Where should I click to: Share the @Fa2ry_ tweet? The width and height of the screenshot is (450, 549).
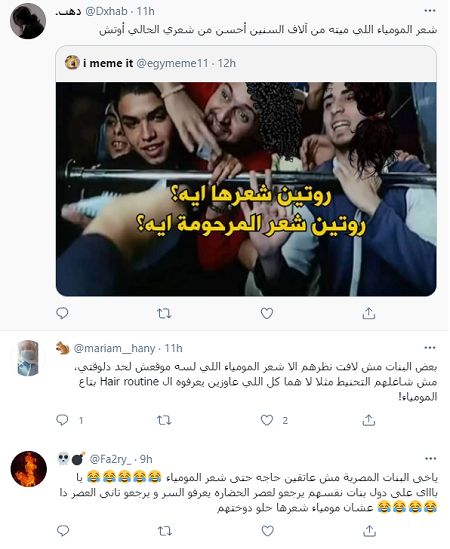point(369,531)
